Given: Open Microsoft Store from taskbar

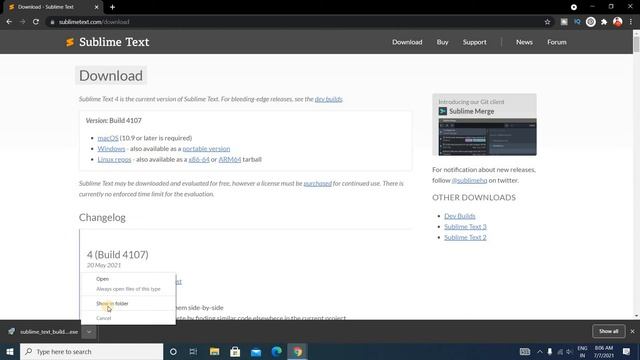Looking at the screenshot, I should point(235,351).
